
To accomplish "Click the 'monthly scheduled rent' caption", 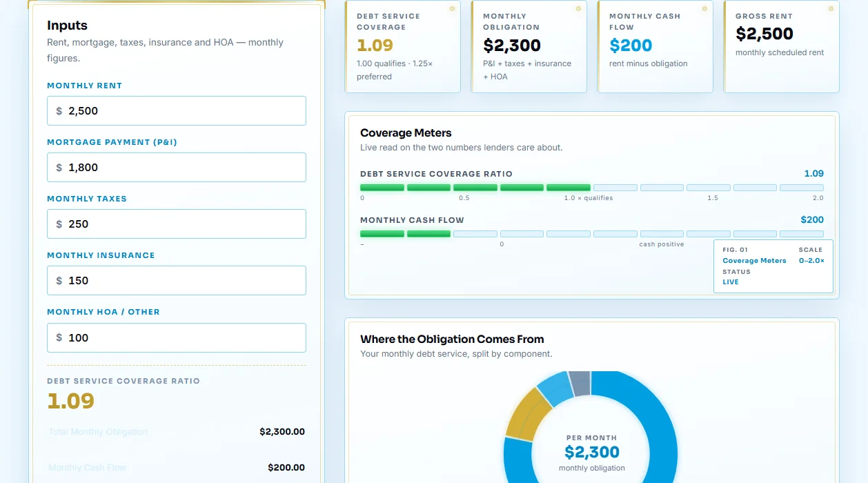I will [x=780, y=52].
